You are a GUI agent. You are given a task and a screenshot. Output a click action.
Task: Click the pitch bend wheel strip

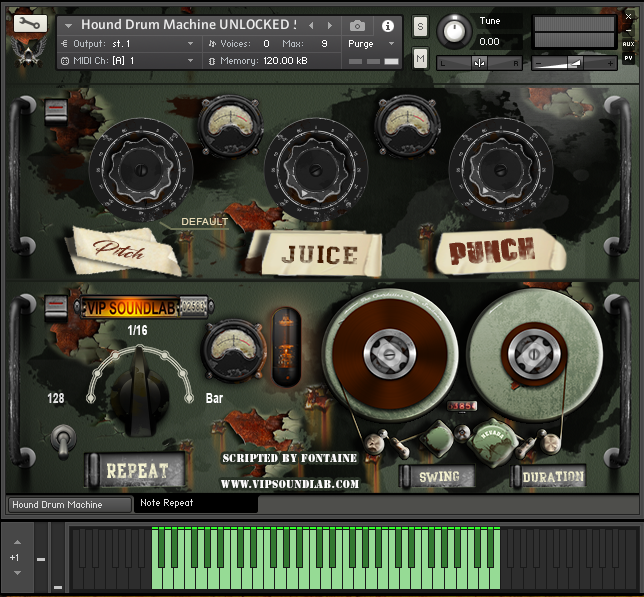(41, 558)
